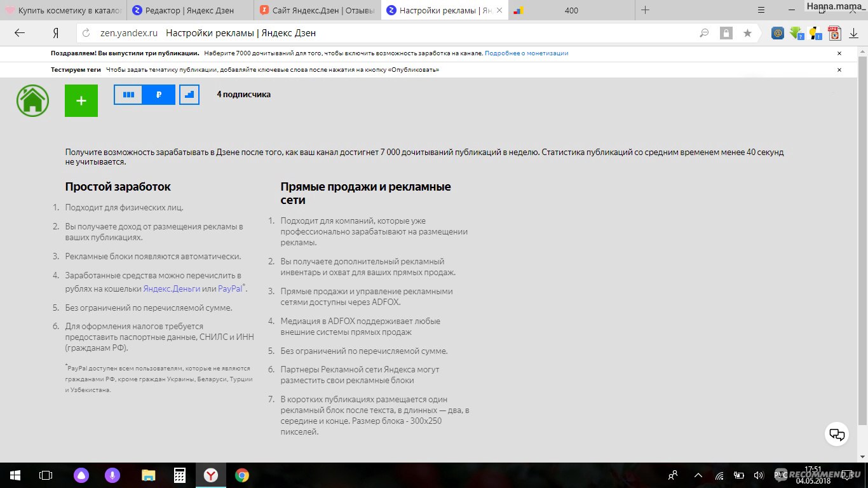The height and width of the screenshot is (488, 868).
Task: Open the volume speaker tray icon
Action: [x=758, y=475]
